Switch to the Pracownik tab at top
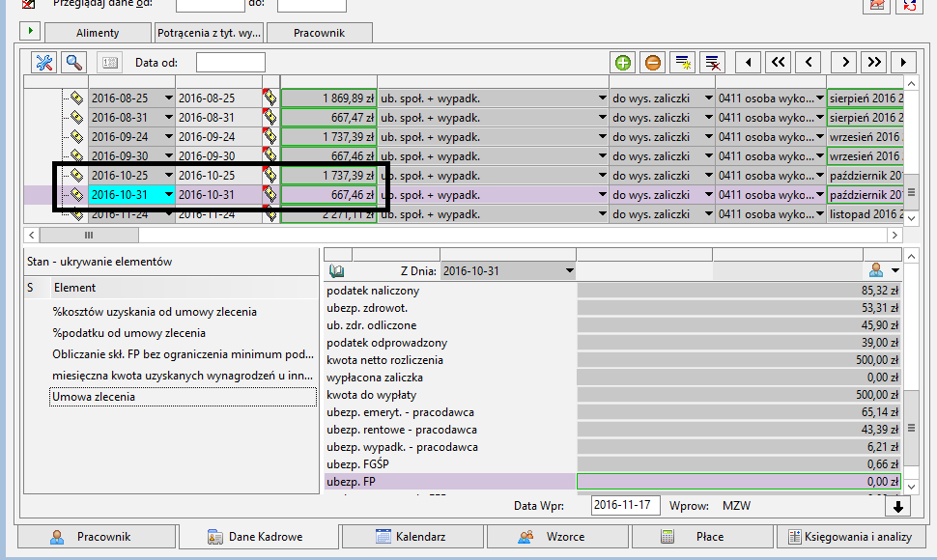 click(x=320, y=33)
